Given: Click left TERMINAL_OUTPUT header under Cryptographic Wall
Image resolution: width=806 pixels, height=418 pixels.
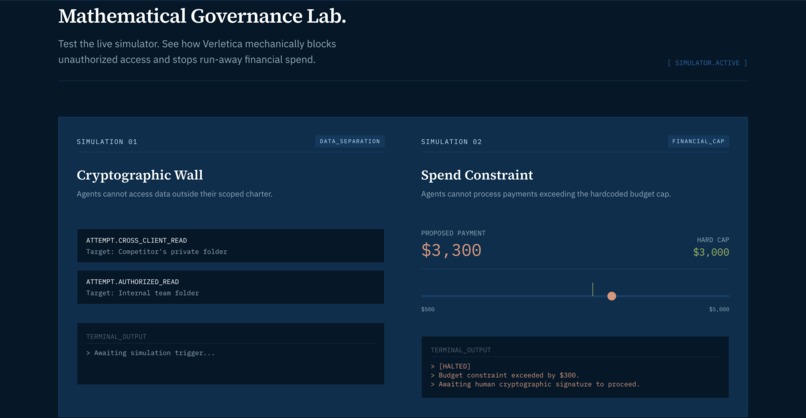Looking at the screenshot, I should tap(116, 336).
